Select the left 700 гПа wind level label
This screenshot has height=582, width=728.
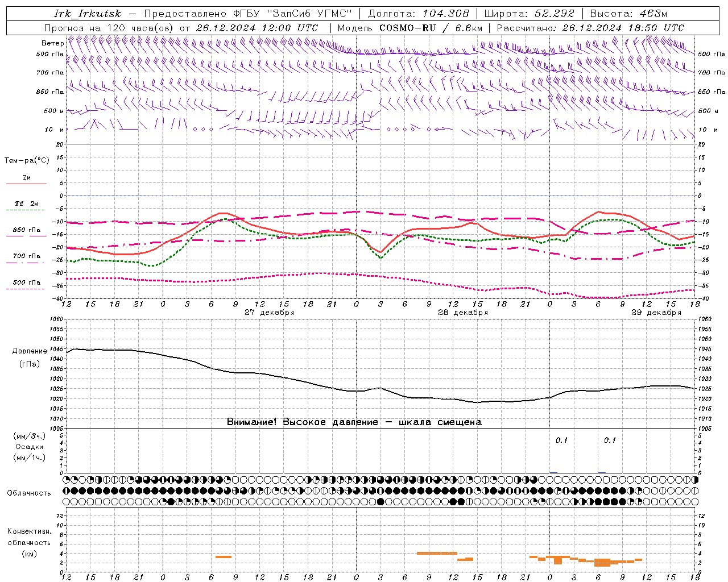point(50,73)
